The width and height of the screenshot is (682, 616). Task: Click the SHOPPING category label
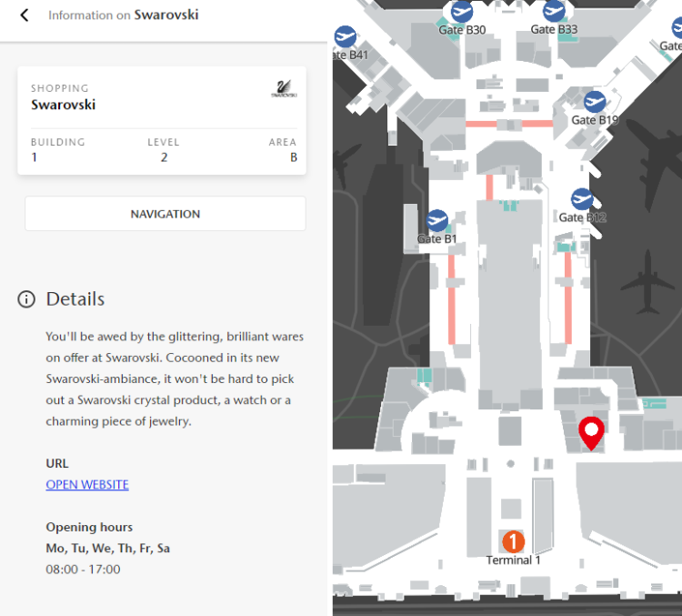pos(60,88)
